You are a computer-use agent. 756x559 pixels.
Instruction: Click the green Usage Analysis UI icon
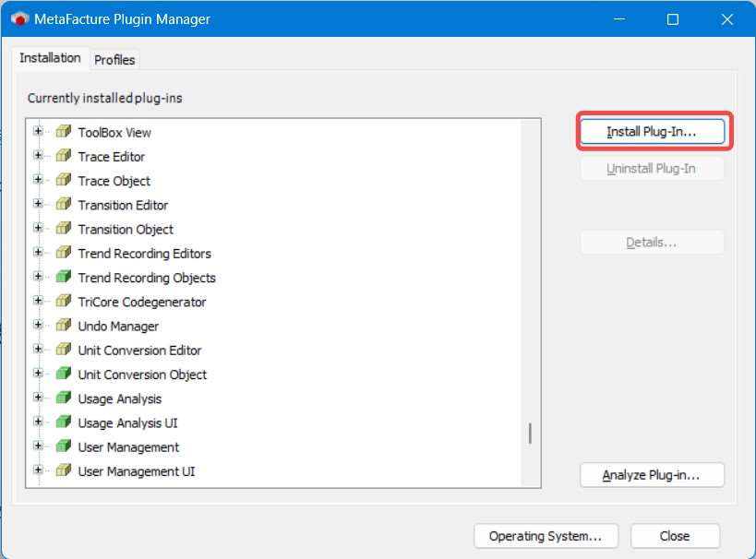click(x=64, y=422)
